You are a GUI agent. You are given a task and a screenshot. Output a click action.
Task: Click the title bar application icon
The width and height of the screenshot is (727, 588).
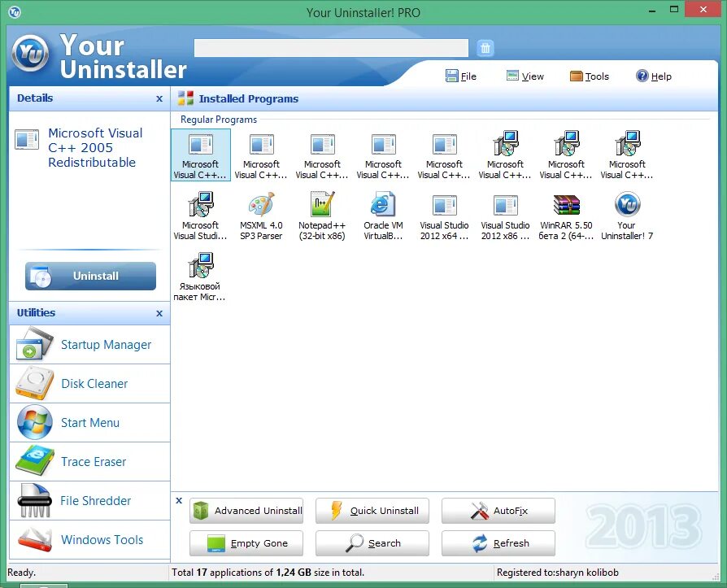(15, 12)
